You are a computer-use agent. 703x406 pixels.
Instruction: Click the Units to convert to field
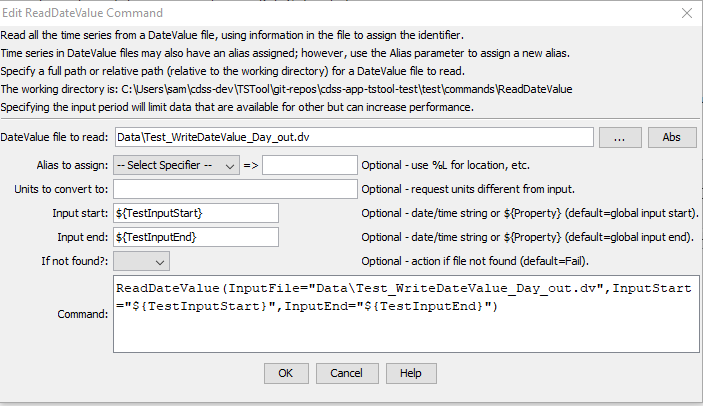pyautogui.click(x=235, y=189)
